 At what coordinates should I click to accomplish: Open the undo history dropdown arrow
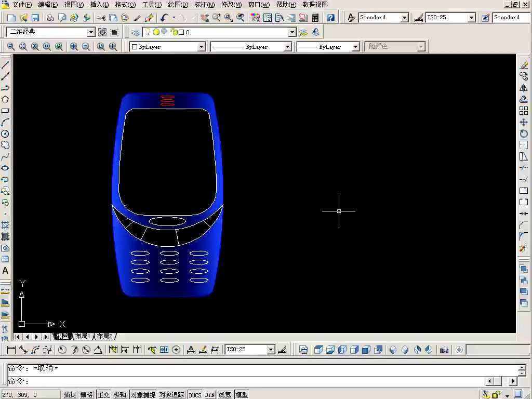(x=174, y=18)
